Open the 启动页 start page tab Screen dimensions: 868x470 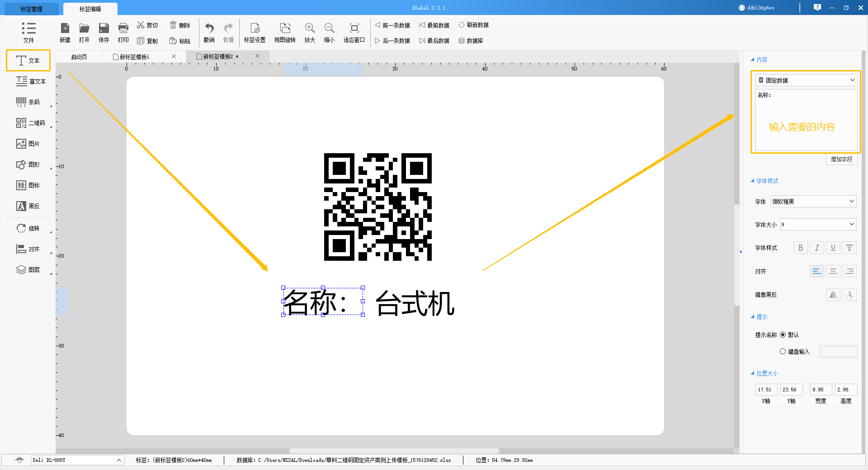tap(79, 57)
